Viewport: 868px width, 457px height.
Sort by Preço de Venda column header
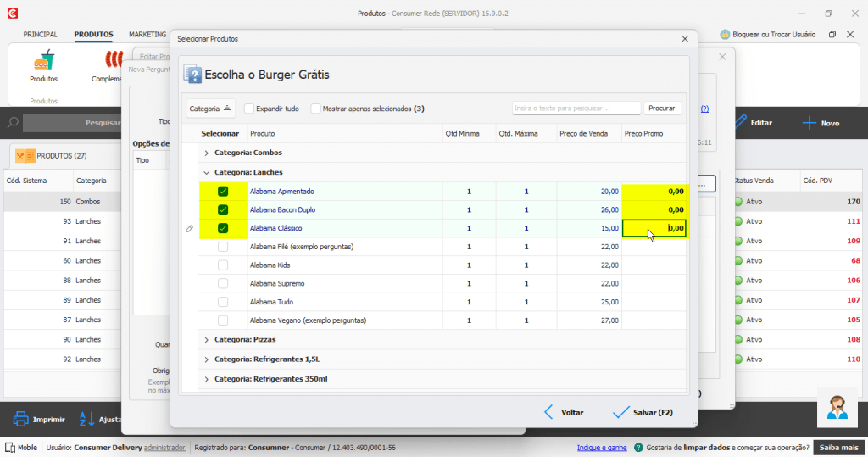[x=589, y=133]
